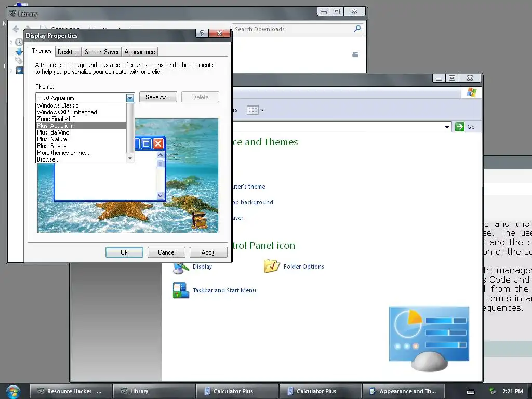Screen dimensions: 532x399
Task: Click the on-screen keyboard tray icon
Action: click(x=471, y=392)
